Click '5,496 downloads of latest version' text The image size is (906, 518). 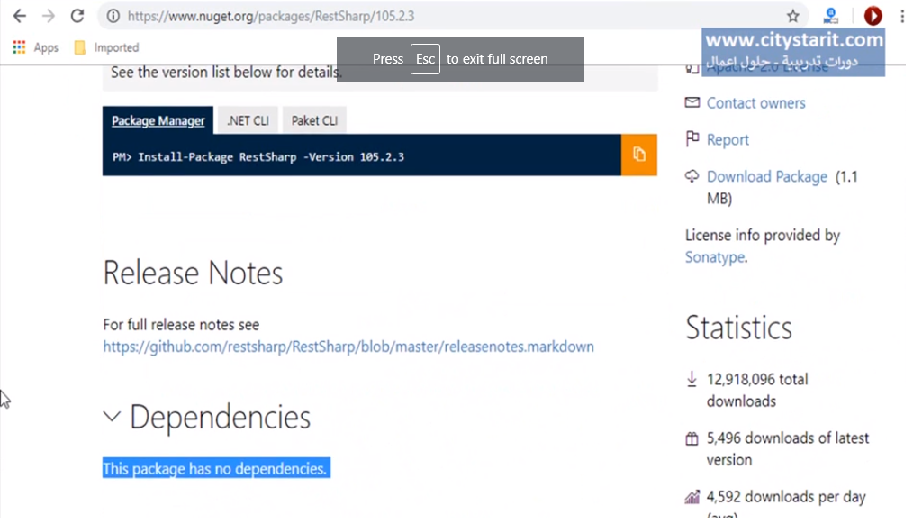pos(788,449)
